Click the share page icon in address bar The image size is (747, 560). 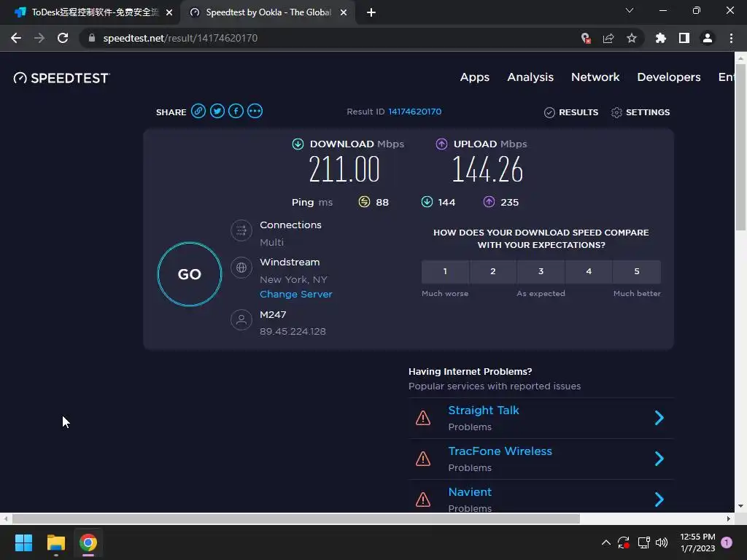[x=608, y=38]
